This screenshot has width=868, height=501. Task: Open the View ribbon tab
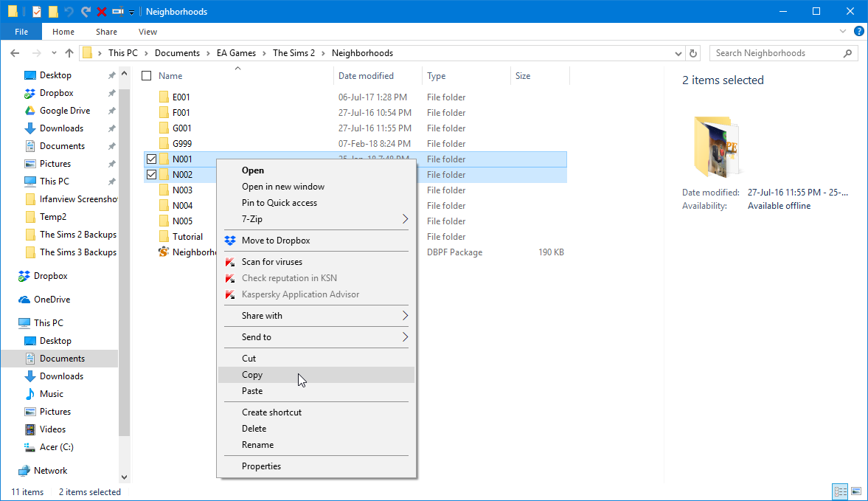tap(147, 32)
